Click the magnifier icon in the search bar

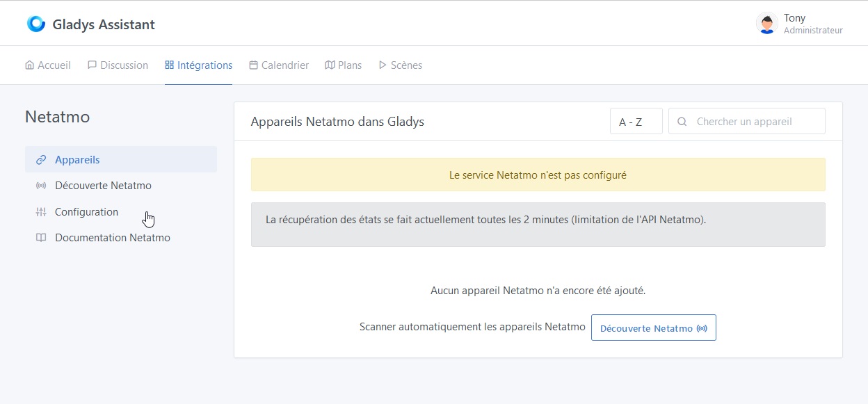[682, 121]
